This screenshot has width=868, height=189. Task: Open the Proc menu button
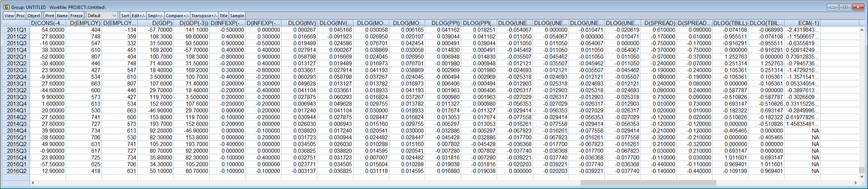21,16
